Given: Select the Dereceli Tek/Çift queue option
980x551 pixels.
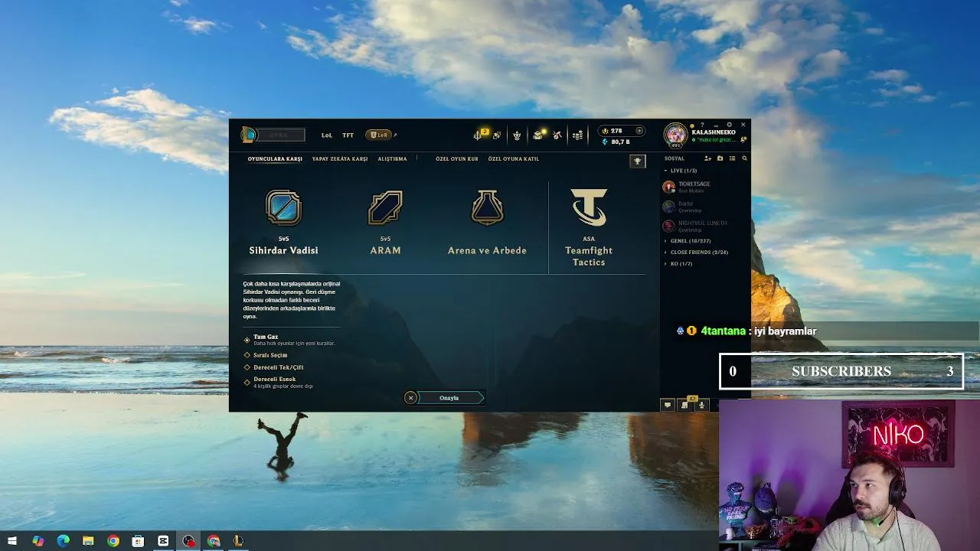Looking at the screenshot, I should (273, 367).
